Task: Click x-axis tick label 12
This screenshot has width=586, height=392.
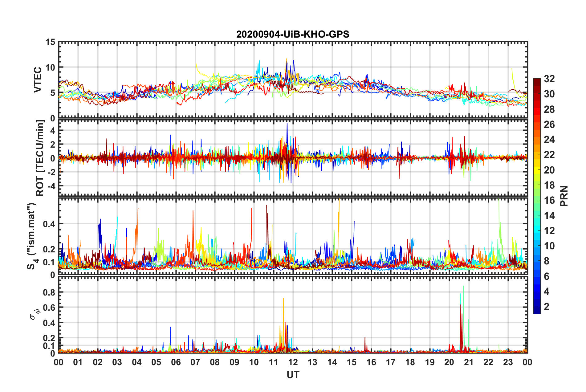Action: pos(293,362)
